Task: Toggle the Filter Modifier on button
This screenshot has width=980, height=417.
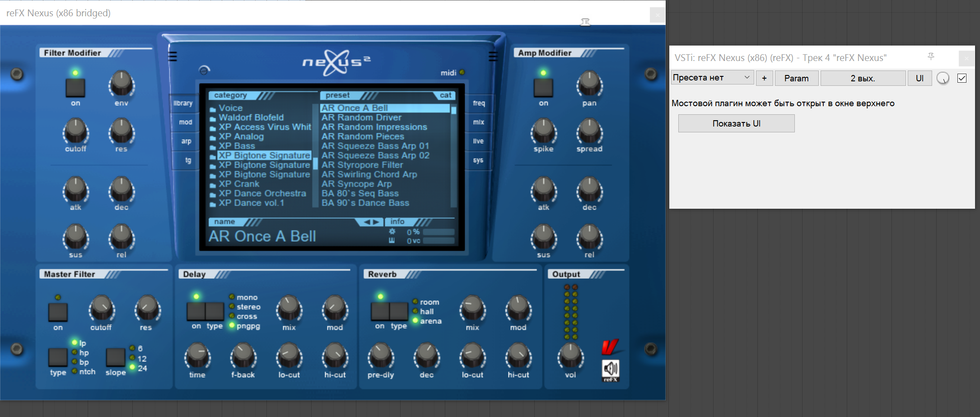Action: pos(75,87)
